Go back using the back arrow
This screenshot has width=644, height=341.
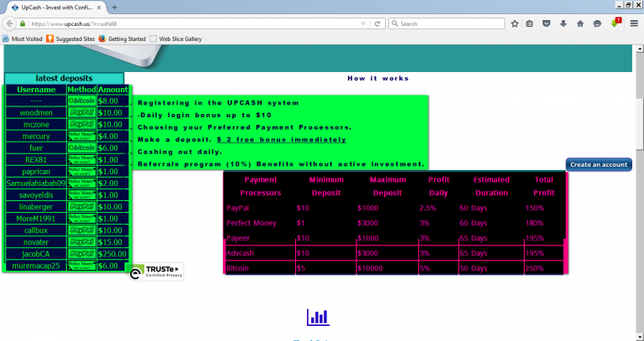pyautogui.click(x=9, y=23)
